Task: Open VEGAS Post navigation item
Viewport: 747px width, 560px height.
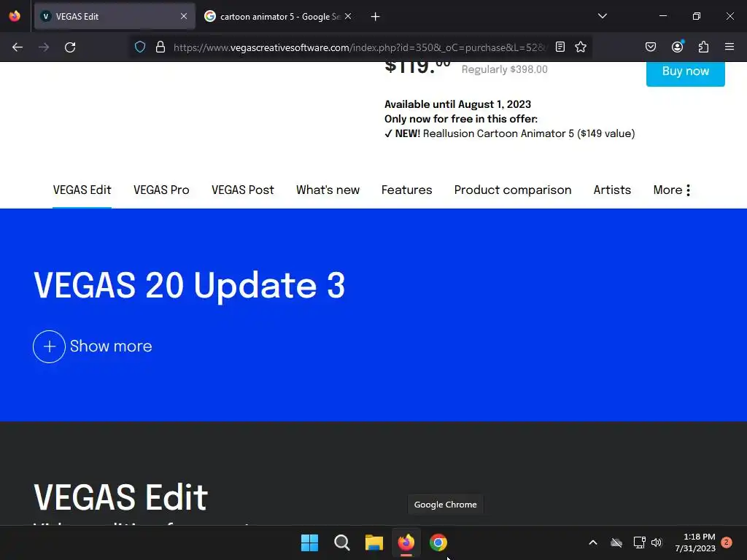Action: point(243,190)
